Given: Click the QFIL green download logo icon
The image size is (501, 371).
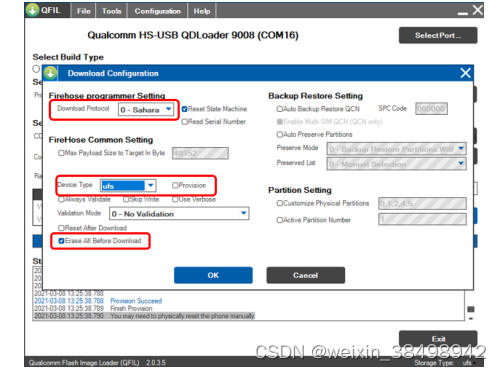Looking at the screenshot, I should pos(32,10).
